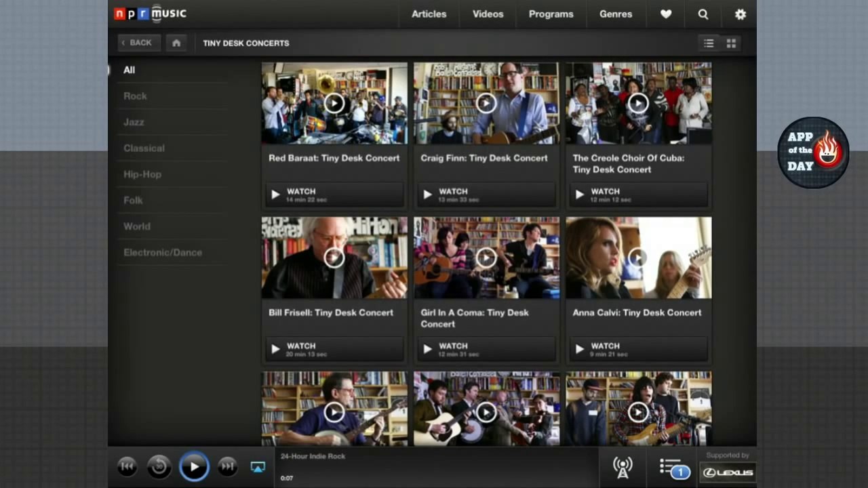The height and width of the screenshot is (488, 868).
Task: Switch to grid view layout
Action: tap(731, 43)
